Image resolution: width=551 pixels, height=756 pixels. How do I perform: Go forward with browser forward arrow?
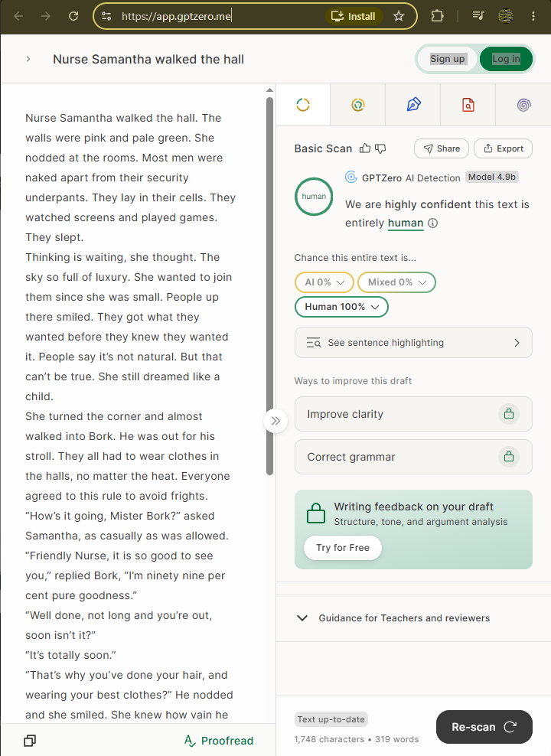pos(46,16)
